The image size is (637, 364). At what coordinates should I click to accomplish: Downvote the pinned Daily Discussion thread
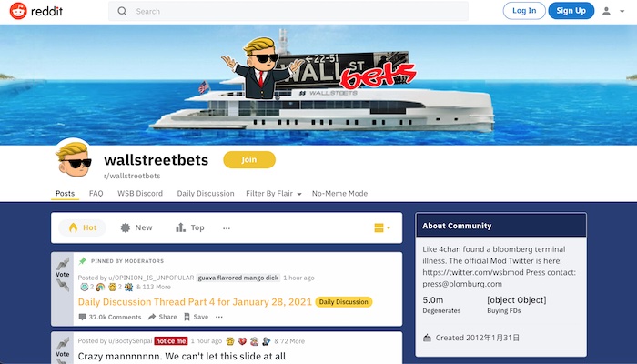coord(63,285)
